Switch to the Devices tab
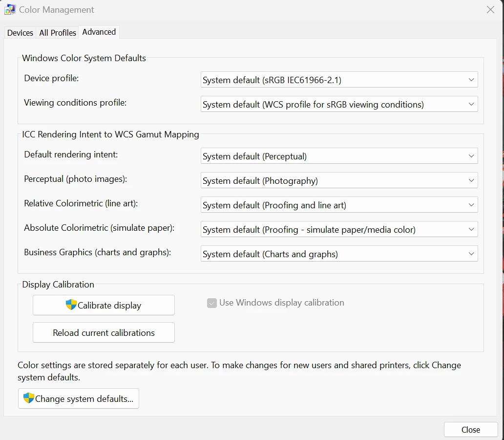Image resolution: width=504 pixels, height=440 pixels. [x=20, y=33]
